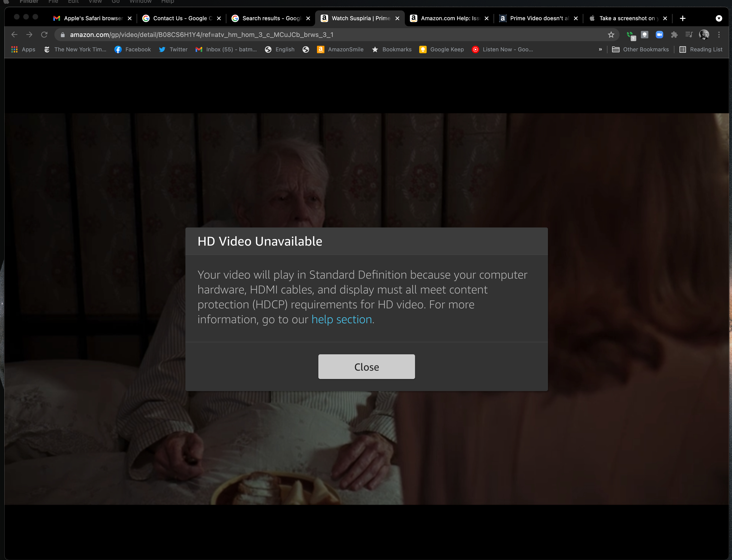Open the AmazonSmile bookmark
732x560 pixels.
click(x=340, y=49)
